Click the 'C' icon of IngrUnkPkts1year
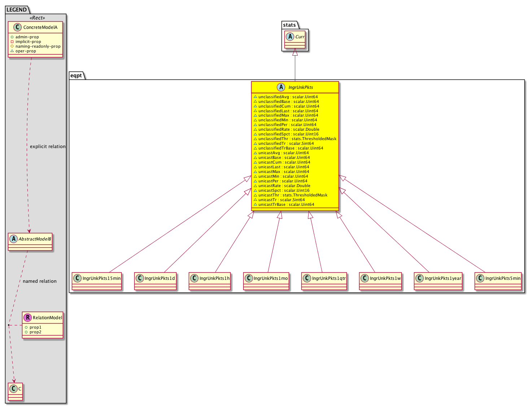This screenshot has width=532, height=407. point(419,278)
